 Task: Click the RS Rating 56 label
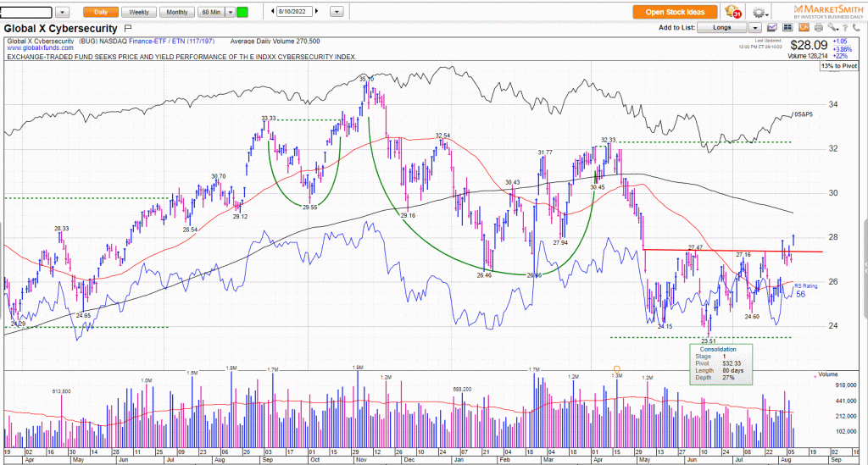coord(805,291)
